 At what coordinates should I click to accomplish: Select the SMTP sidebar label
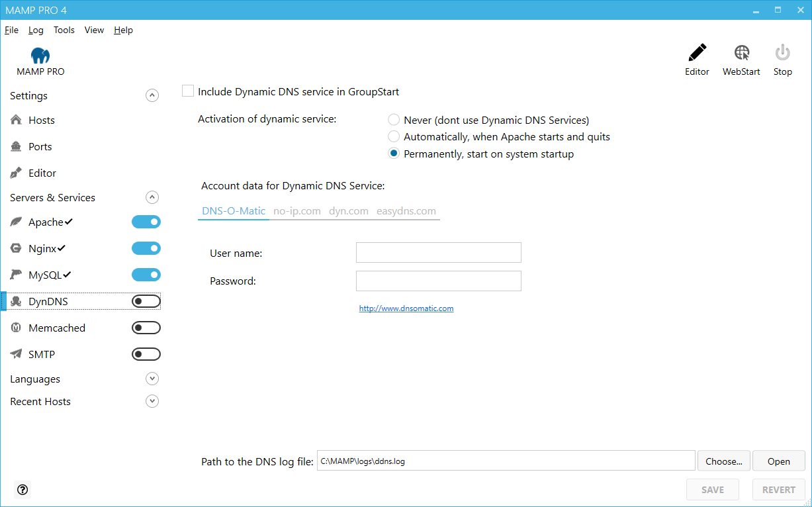[42, 354]
